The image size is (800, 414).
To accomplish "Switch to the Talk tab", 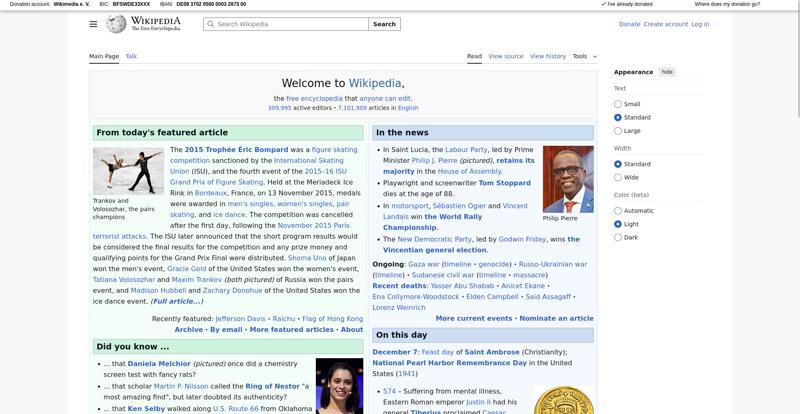I will (x=131, y=56).
